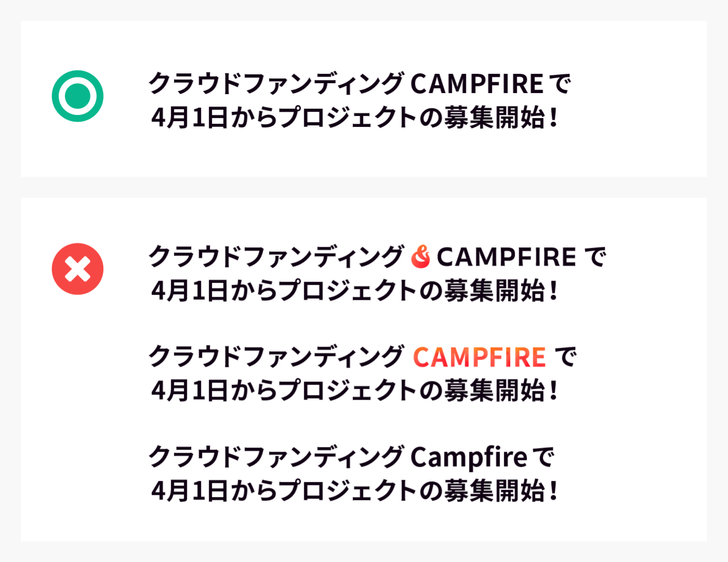Click the black CAMPFIRE text next to the flame
728x562 pixels.
click(x=506, y=257)
